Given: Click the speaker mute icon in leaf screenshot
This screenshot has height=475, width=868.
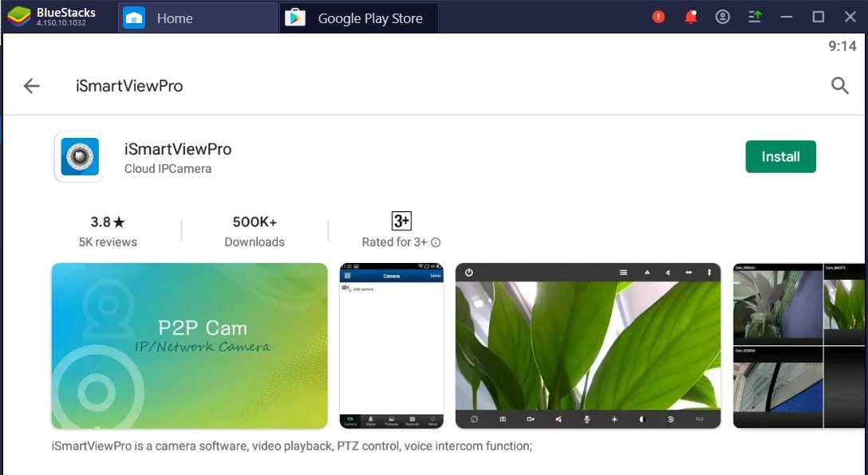Looking at the screenshot, I should pos(558,419).
